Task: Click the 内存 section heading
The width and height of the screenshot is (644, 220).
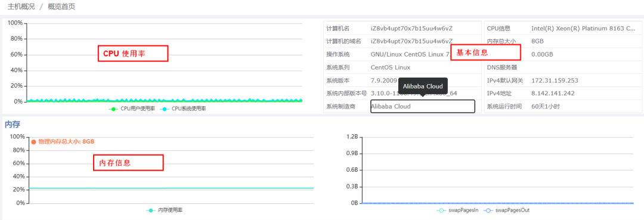Action: click(x=13, y=124)
